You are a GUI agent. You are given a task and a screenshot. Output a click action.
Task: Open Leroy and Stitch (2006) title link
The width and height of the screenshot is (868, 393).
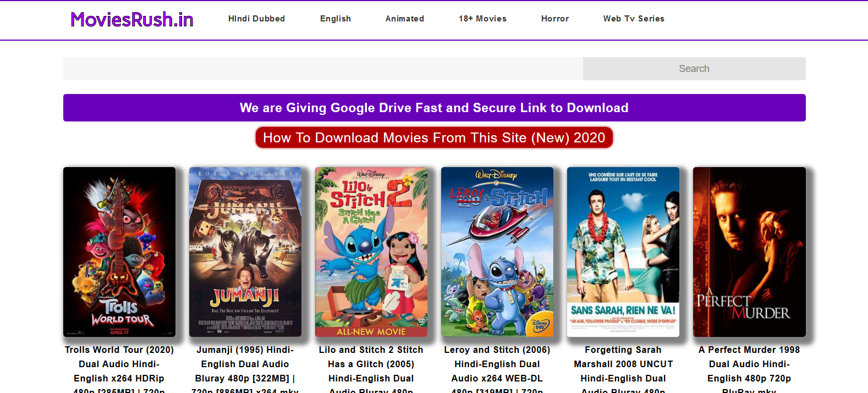(497, 369)
